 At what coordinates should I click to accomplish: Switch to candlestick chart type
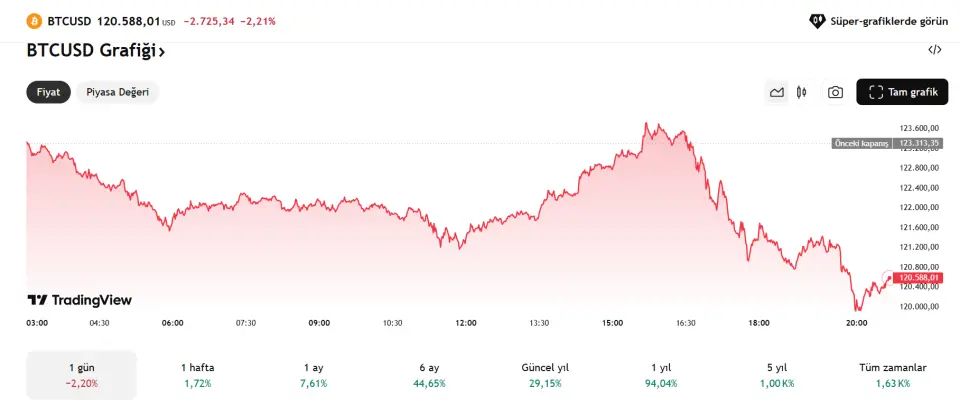(x=801, y=93)
